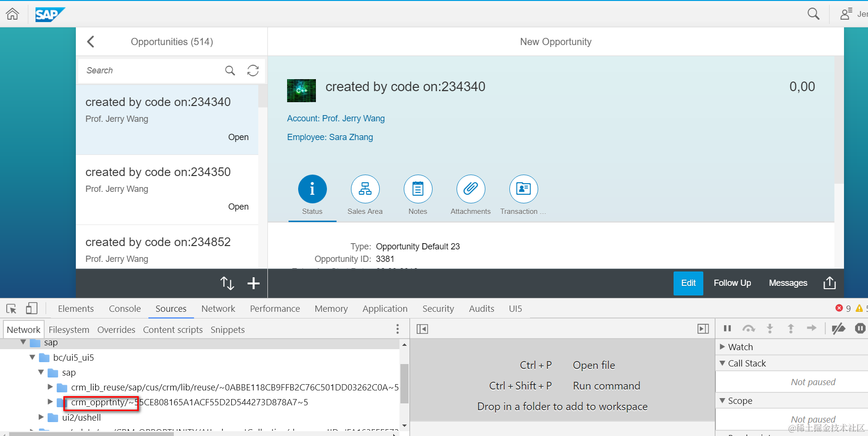Switch to the Console tab
868x436 pixels.
pos(125,308)
